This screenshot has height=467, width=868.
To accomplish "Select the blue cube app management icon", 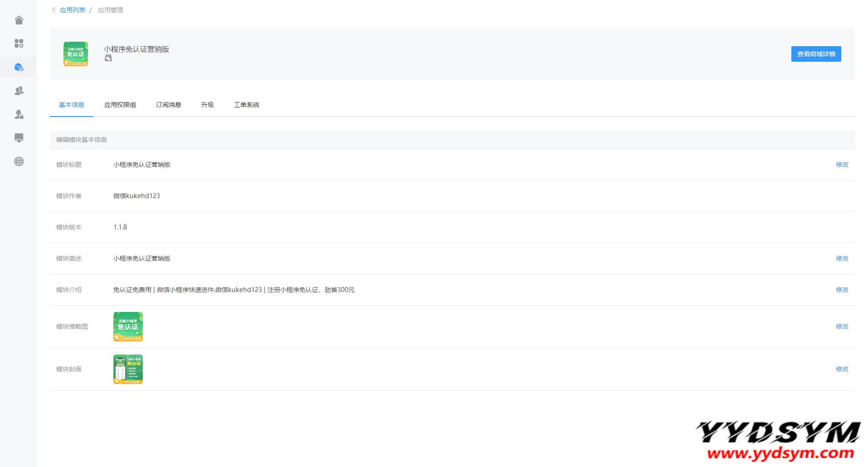I will point(19,67).
